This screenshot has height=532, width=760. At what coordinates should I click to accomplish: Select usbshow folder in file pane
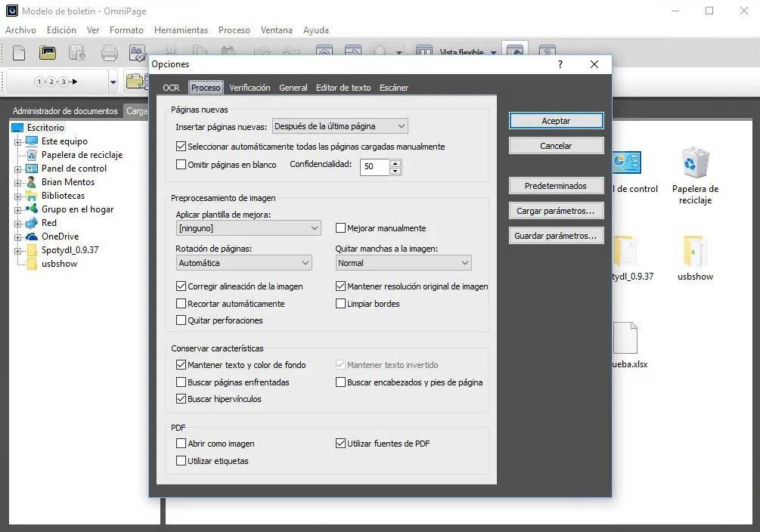[x=695, y=250]
